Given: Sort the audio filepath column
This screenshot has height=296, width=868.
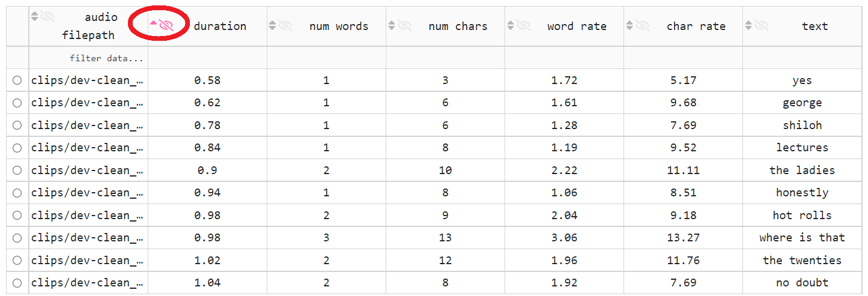Looking at the screenshot, I should coord(34,16).
